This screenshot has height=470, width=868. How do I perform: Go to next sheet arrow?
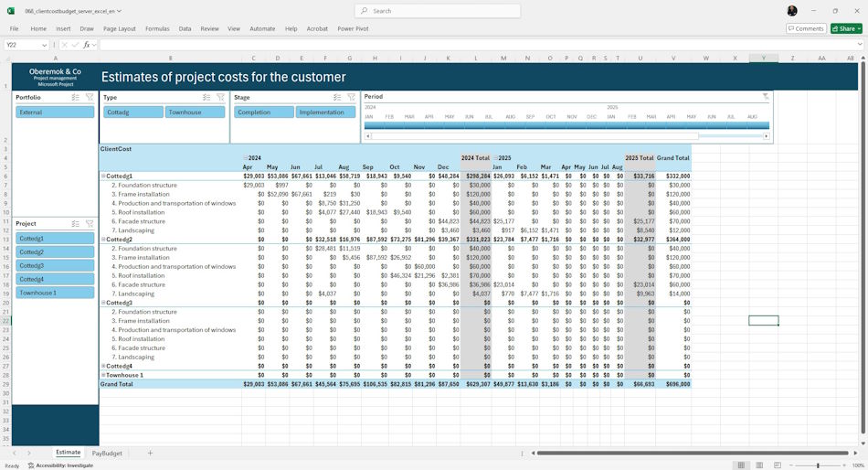click(x=29, y=454)
